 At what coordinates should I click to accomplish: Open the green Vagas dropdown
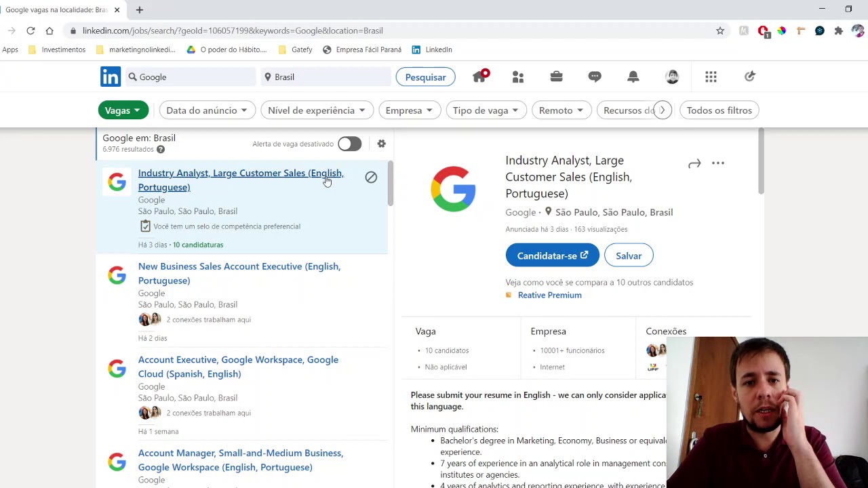123,110
